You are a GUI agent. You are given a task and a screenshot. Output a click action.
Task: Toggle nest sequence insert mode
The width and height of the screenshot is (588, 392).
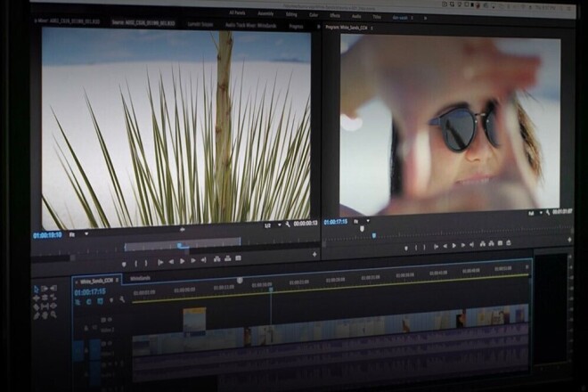coord(78,302)
